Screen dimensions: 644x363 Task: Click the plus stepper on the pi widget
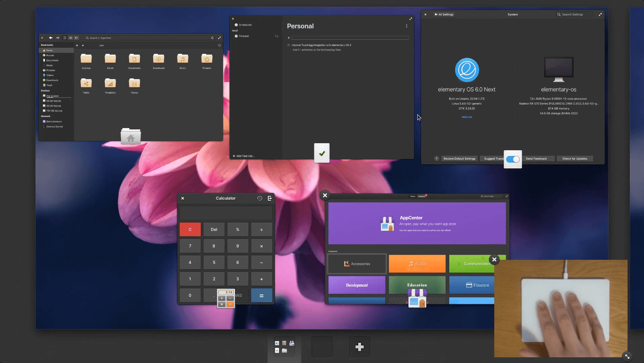(x=222, y=298)
